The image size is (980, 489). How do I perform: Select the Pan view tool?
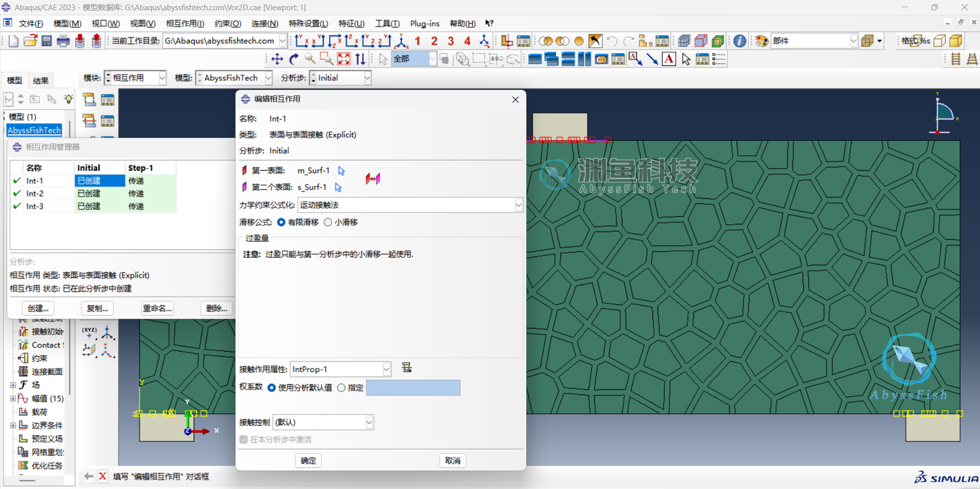coord(277,59)
